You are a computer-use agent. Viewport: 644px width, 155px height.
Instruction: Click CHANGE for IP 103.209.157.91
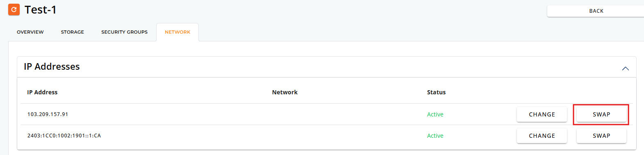tap(542, 114)
